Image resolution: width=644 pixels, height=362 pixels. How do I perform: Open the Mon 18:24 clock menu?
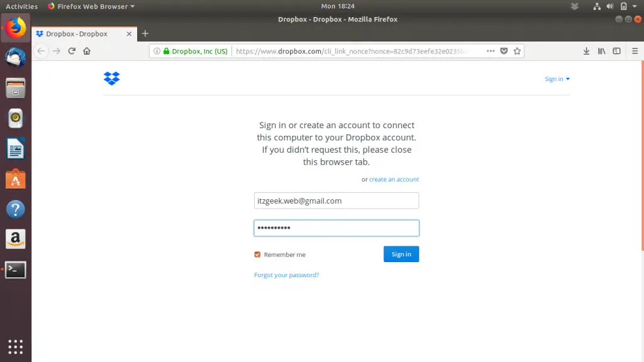[338, 6]
